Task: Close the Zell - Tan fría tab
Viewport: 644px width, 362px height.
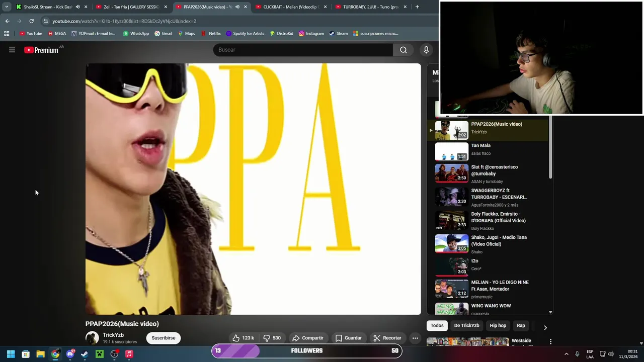Action: click(x=166, y=7)
